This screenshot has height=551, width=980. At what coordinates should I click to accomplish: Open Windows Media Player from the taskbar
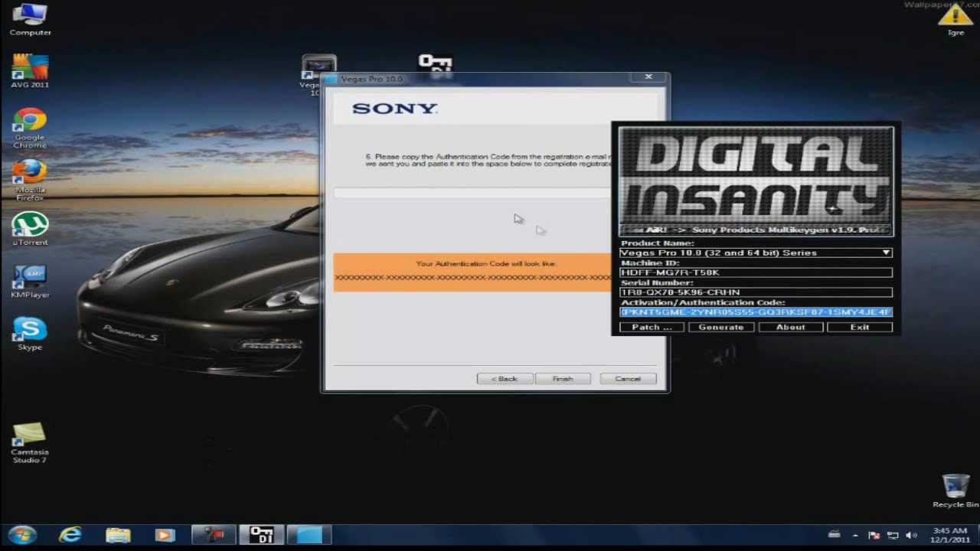tap(165, 535)
